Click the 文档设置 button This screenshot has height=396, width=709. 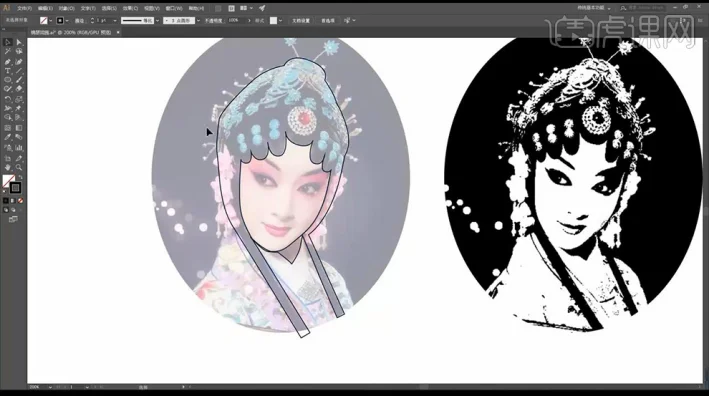click(x=301, y=21)
